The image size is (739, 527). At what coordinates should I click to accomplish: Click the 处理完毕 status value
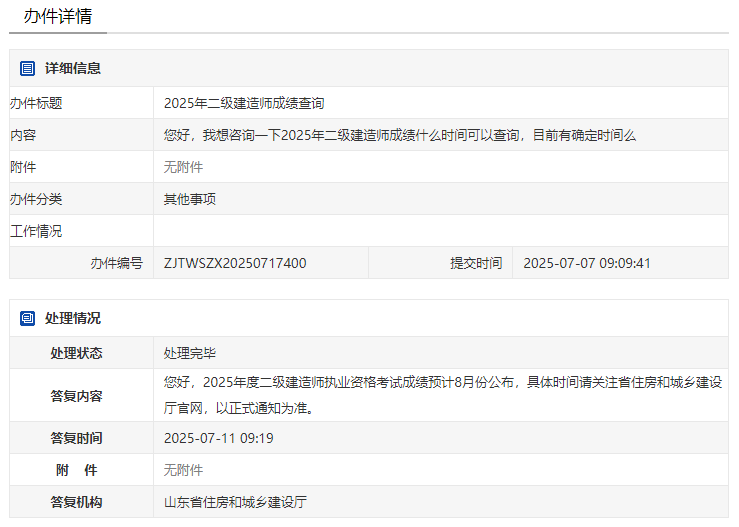point(190,353)
